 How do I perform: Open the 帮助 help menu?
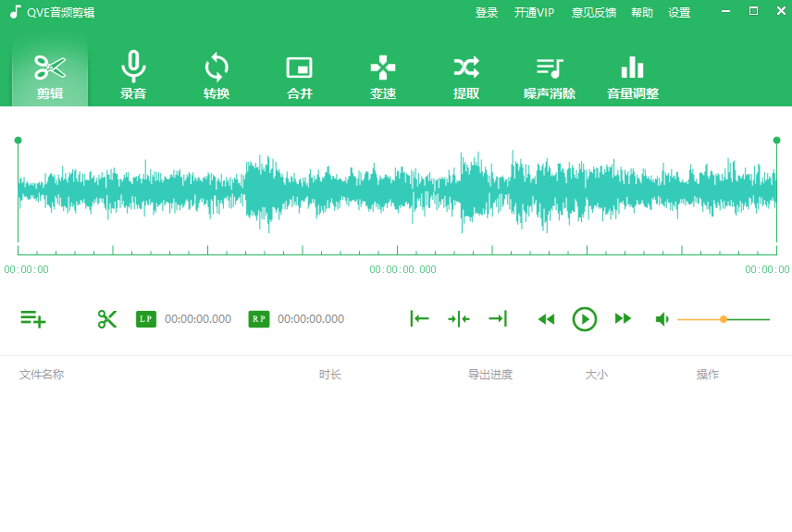[642, 13]
